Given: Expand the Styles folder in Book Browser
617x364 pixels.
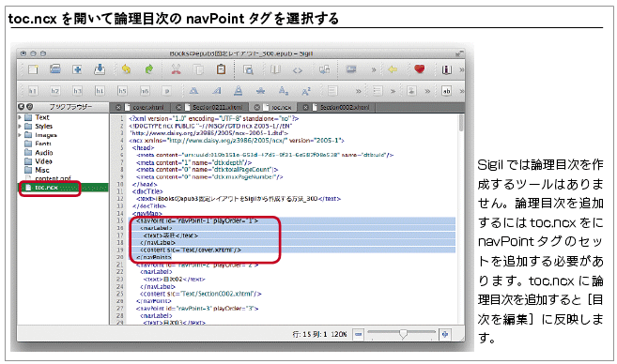Looking at the screenshot, I should [x=20, y=127].
